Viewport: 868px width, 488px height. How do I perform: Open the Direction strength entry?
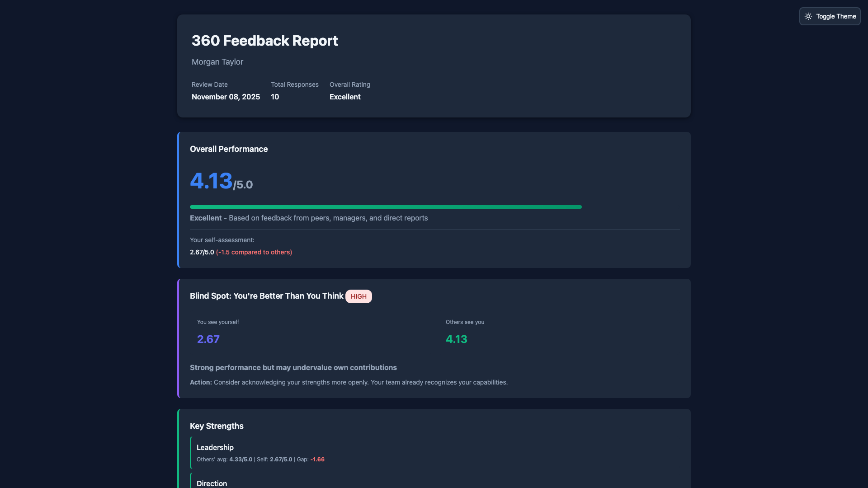(x=212, y=483)
